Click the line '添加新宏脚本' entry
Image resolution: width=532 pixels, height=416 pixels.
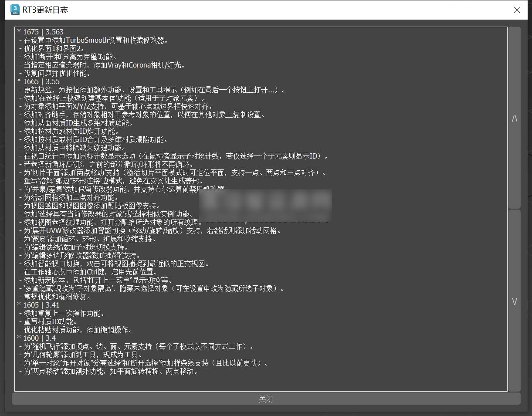tap(96, 280)
